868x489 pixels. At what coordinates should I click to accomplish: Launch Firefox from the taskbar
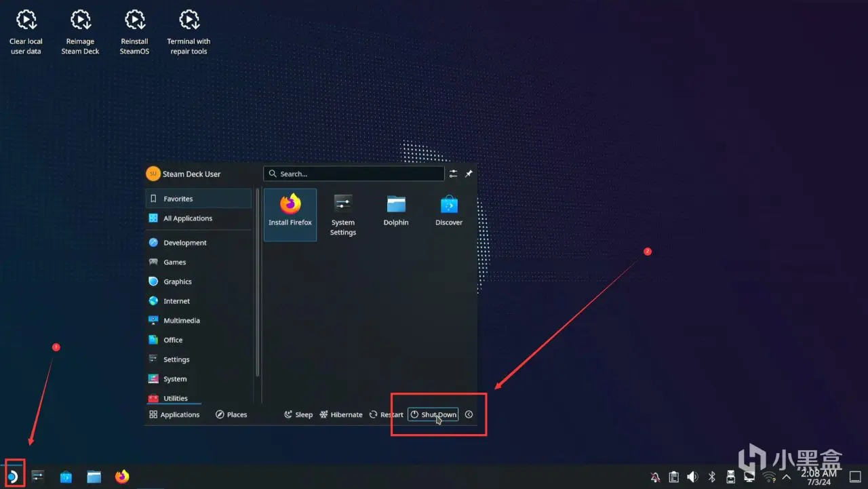122,477
